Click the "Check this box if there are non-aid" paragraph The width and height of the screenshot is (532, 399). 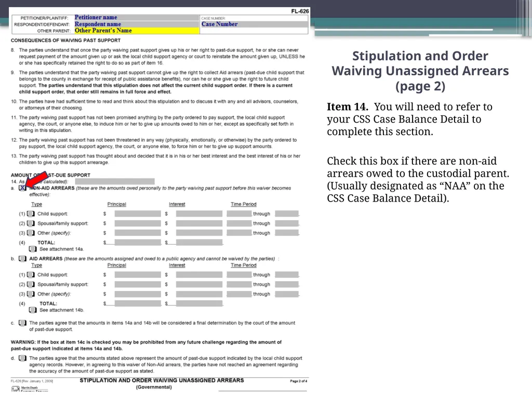click(x=418, y=179)
